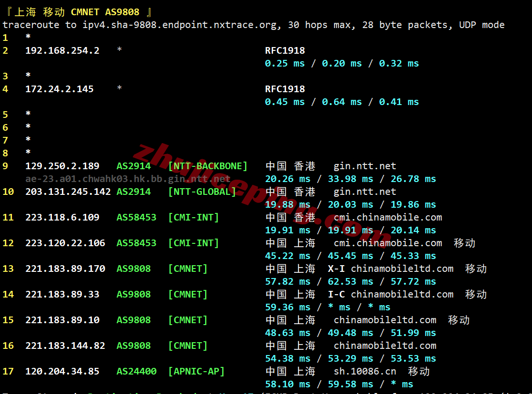Viewport: 532px width, 394px height.
Task: Click reverse DNS ae-23.a01.chwahk03.hk.bb.gin.ntt.net
Action: tap(128, 179)
